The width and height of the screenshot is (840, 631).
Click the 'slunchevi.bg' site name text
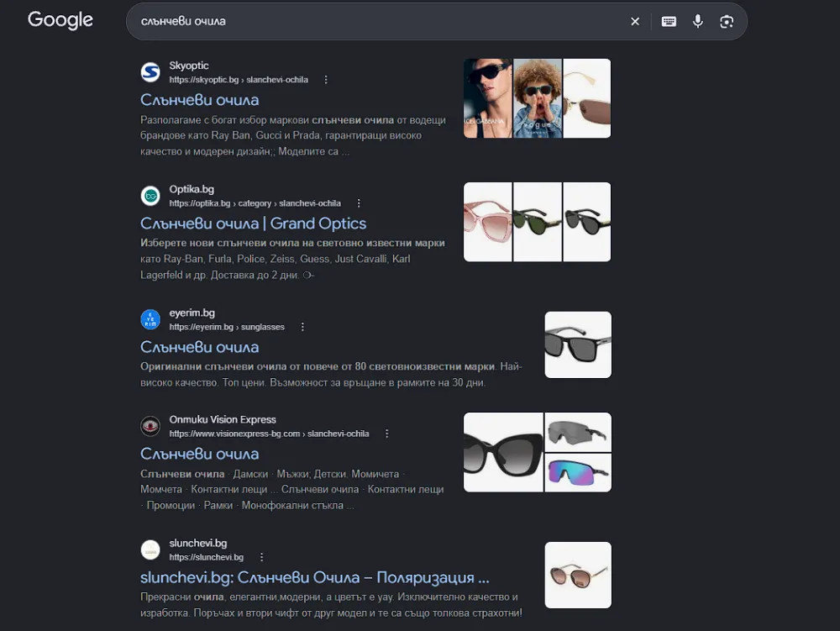coord(198,543)
